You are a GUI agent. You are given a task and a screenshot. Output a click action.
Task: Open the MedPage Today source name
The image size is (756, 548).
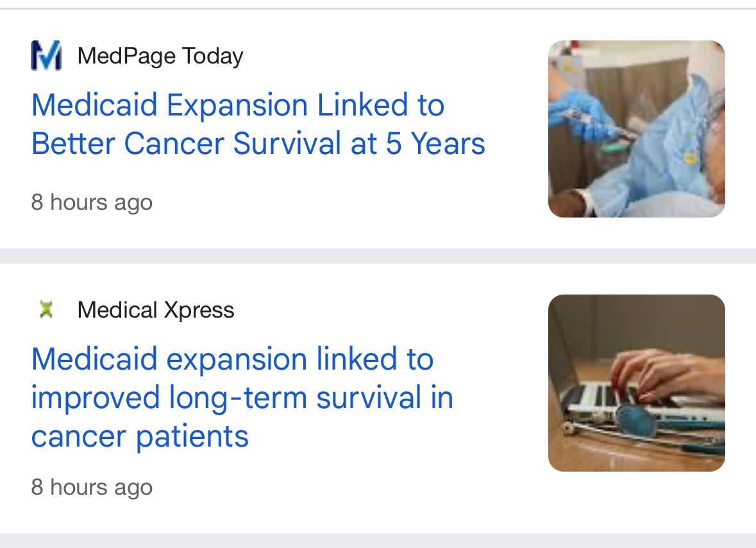tap(160, 56)
